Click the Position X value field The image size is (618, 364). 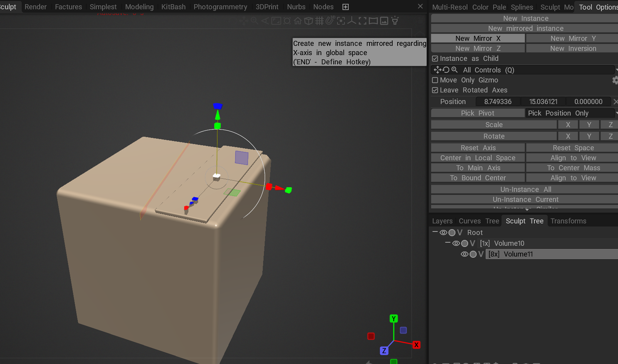[498, 102]
